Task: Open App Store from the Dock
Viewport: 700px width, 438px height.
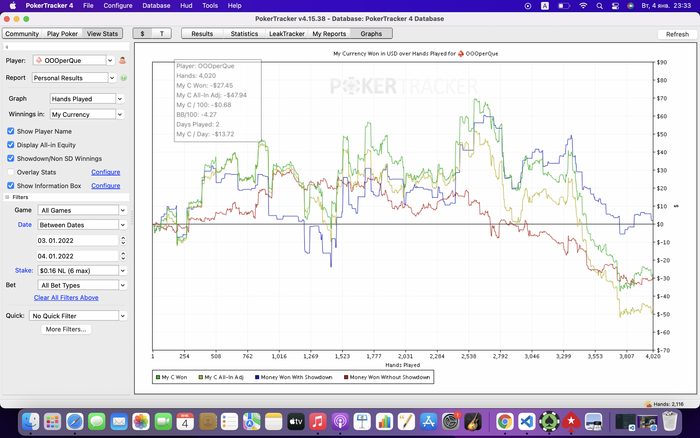Action: click(428, 421)
